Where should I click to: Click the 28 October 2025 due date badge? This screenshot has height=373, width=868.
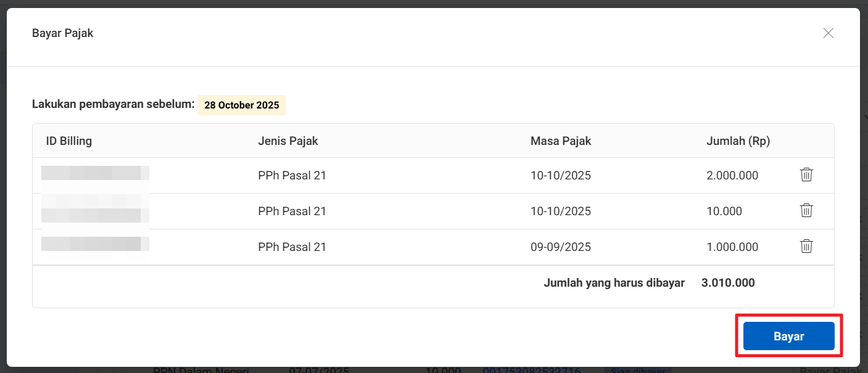click(241, 105)
